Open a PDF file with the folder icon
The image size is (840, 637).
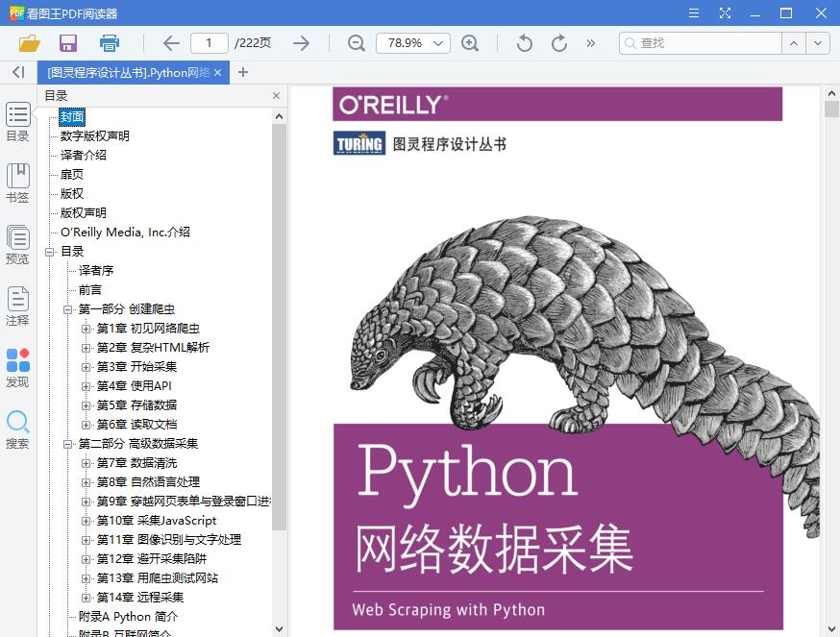point(30,43)
